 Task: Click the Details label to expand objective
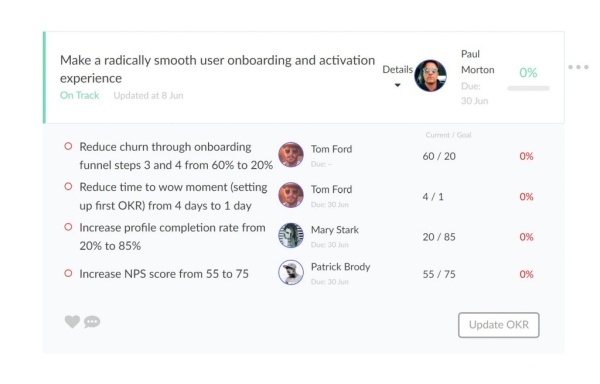coord(398,70)
